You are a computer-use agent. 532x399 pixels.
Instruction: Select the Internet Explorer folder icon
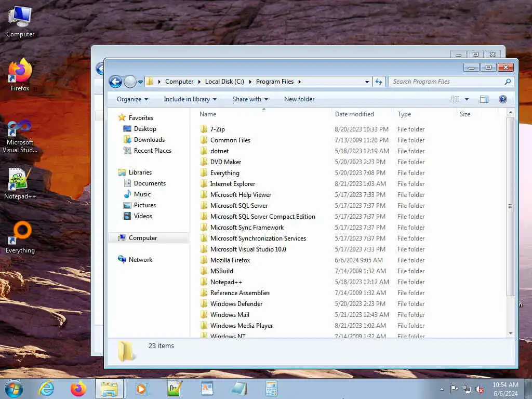pos(204,183)
